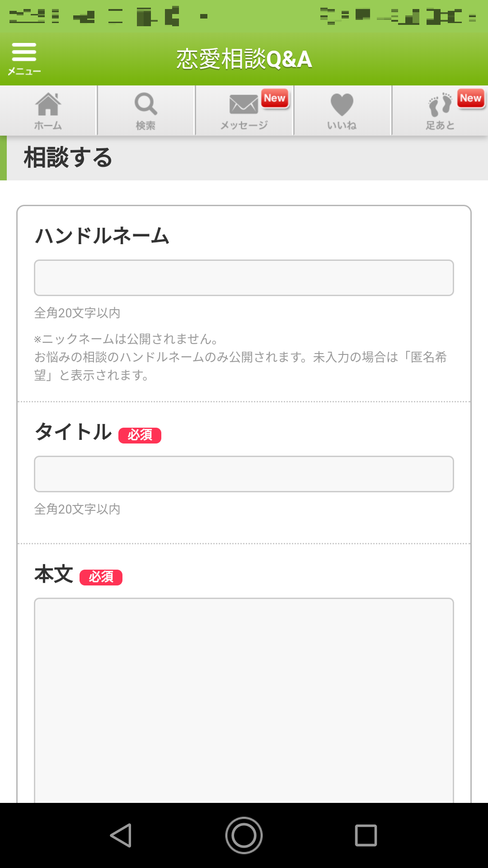This screenshot has height=868, width=488.
Task: Focus the タイトル input field
Action: [x=244, y=474]
